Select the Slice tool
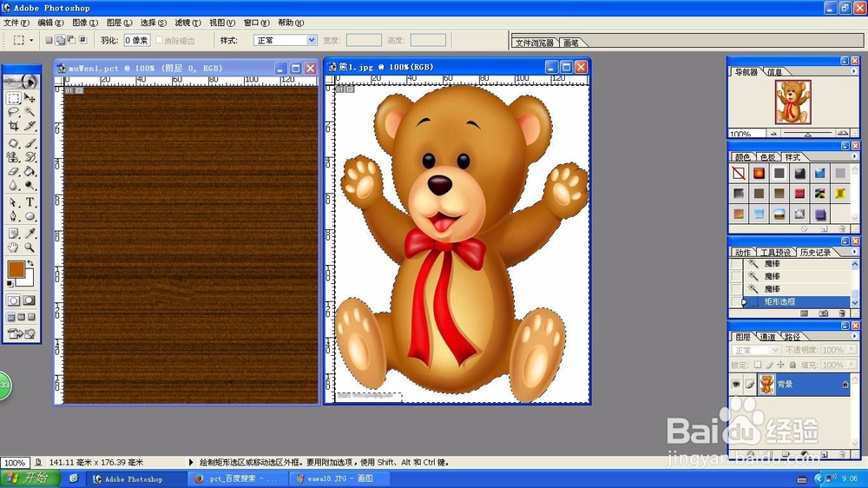 pyautogui.click(x=30, y=126)
